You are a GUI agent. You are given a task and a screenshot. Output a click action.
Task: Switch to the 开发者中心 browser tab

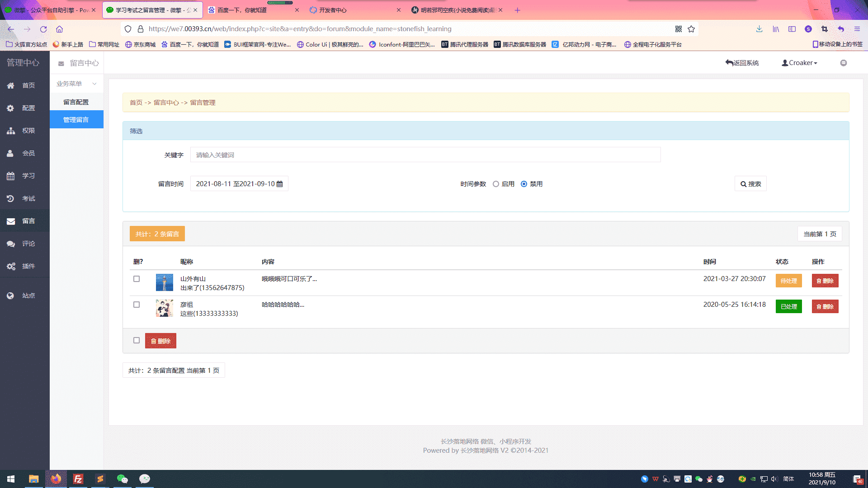click(355, 10)
